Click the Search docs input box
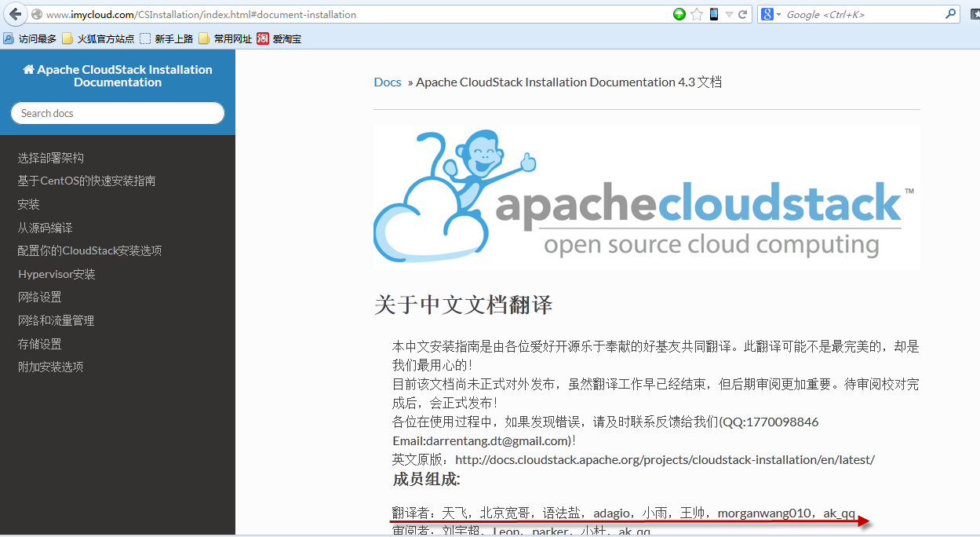 pyautogui.click(x=118, y=113)
